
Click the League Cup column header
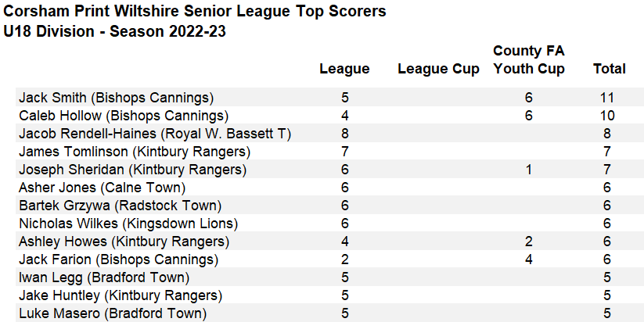pos(438,69)
